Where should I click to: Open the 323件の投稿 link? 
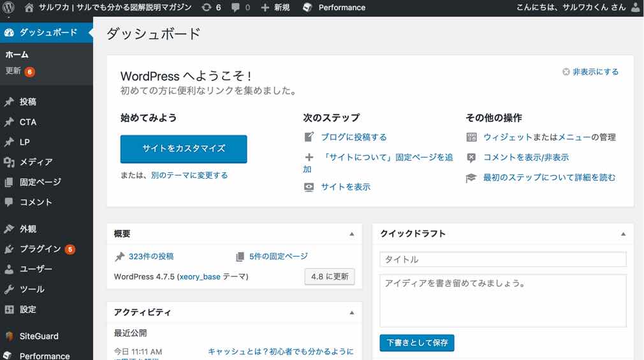coord(150,257)
